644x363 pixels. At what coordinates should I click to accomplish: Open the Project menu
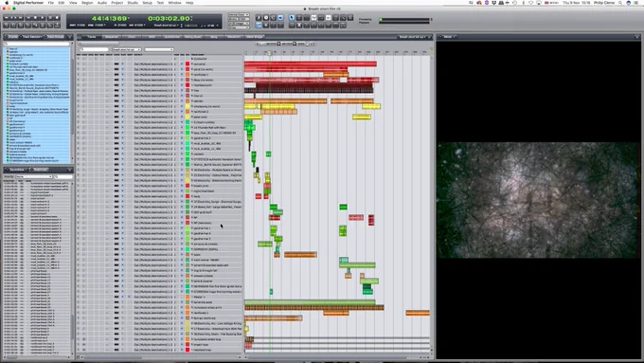(x=117, y=3)
